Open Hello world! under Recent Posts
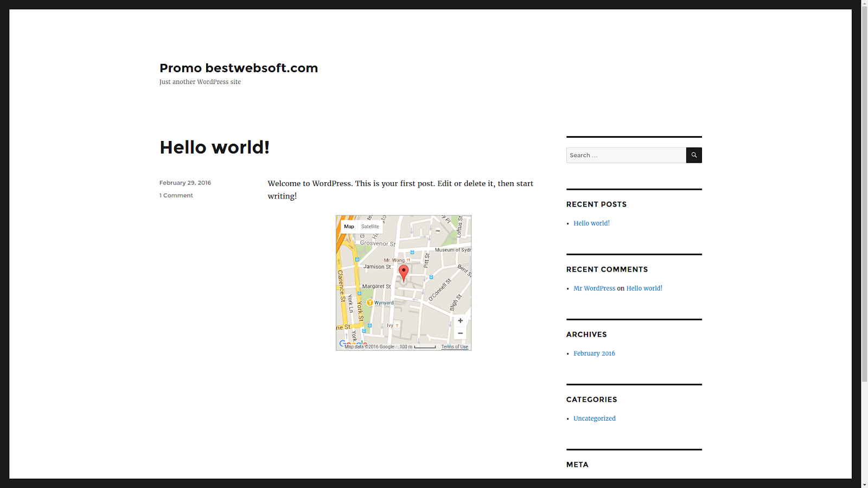 coord(591,223)
